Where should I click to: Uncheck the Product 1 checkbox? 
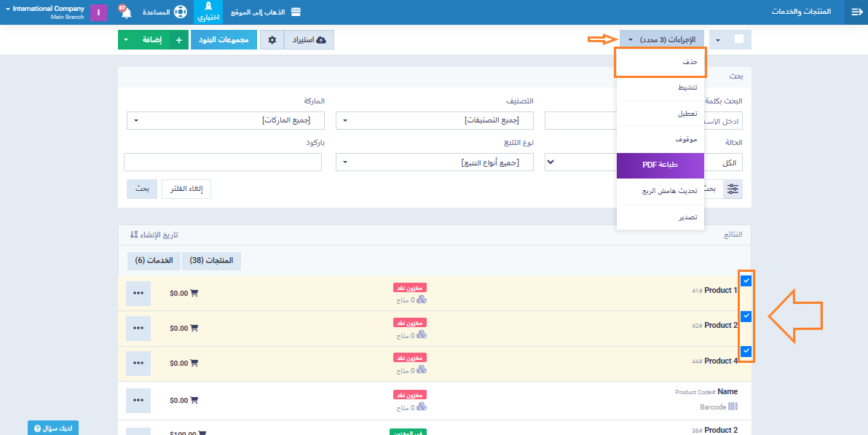[x=746, y=281]
